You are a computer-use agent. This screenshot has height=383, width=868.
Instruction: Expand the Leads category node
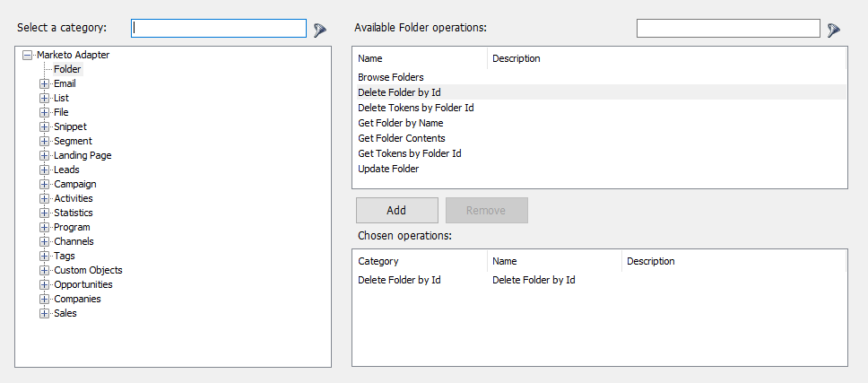(44, 170)
